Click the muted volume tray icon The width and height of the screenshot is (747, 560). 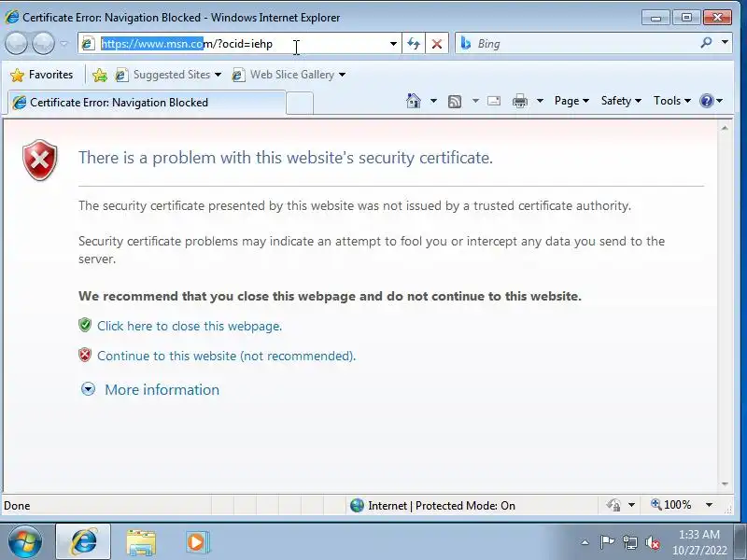point(652,542)
